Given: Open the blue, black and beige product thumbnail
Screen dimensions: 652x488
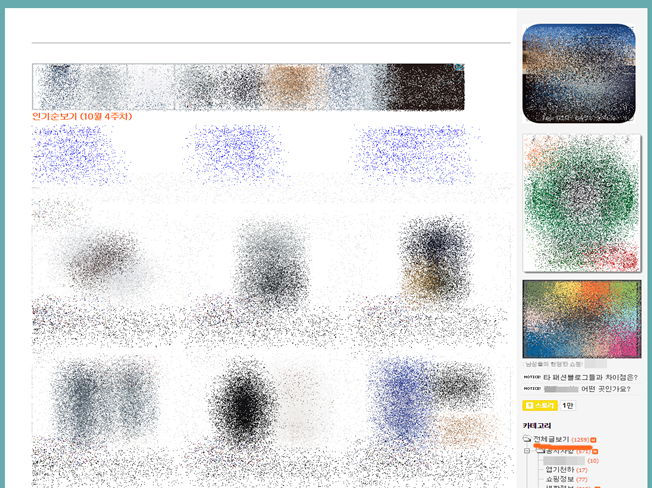Looking at the screenshot, I should (432, 401).
